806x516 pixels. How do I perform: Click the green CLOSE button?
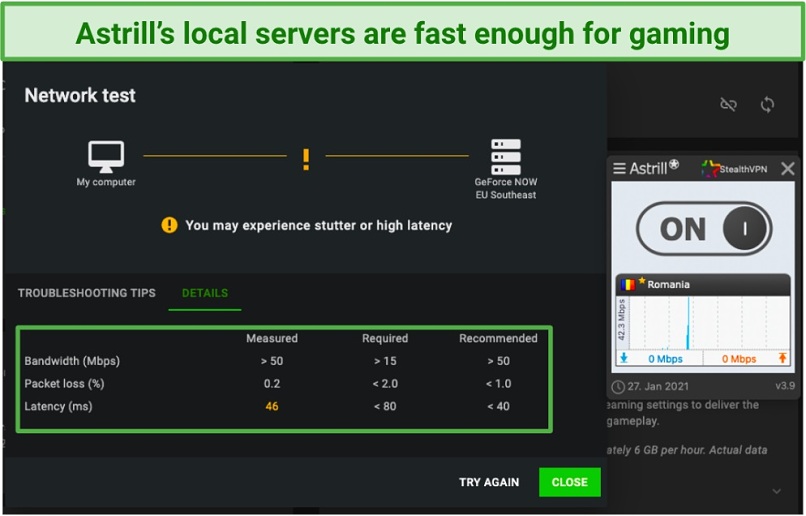click(570, 482)
